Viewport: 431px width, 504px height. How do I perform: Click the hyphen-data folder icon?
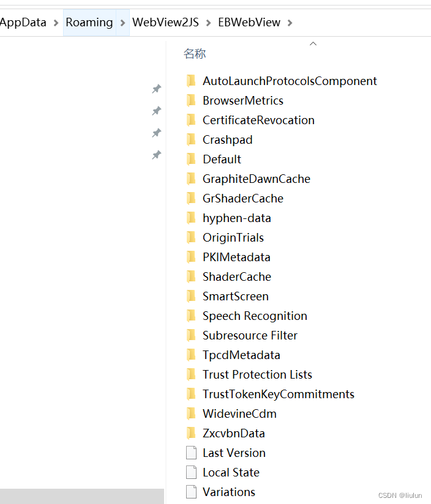[191, 218]
